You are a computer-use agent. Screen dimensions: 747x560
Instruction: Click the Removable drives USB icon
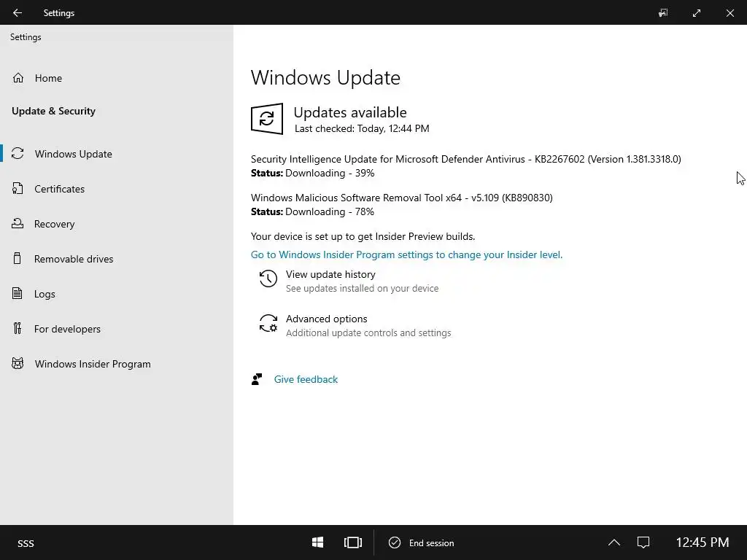point(18,259)
